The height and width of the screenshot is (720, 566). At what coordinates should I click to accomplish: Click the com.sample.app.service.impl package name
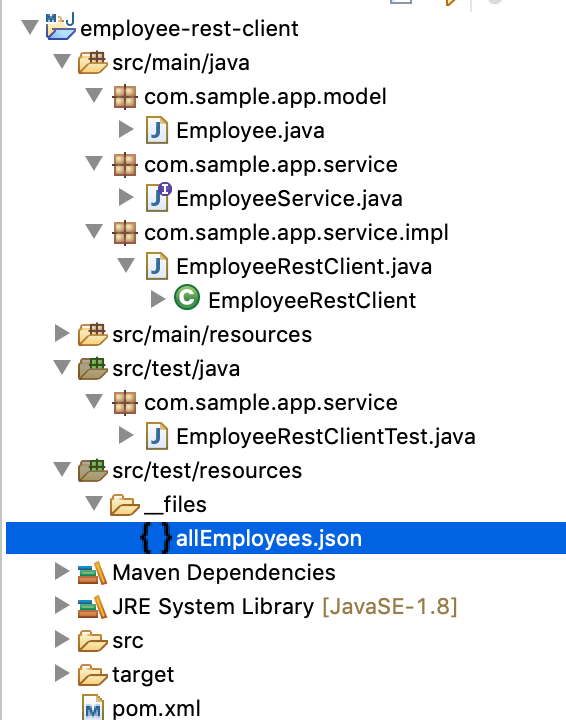click(x=296, y=233)
